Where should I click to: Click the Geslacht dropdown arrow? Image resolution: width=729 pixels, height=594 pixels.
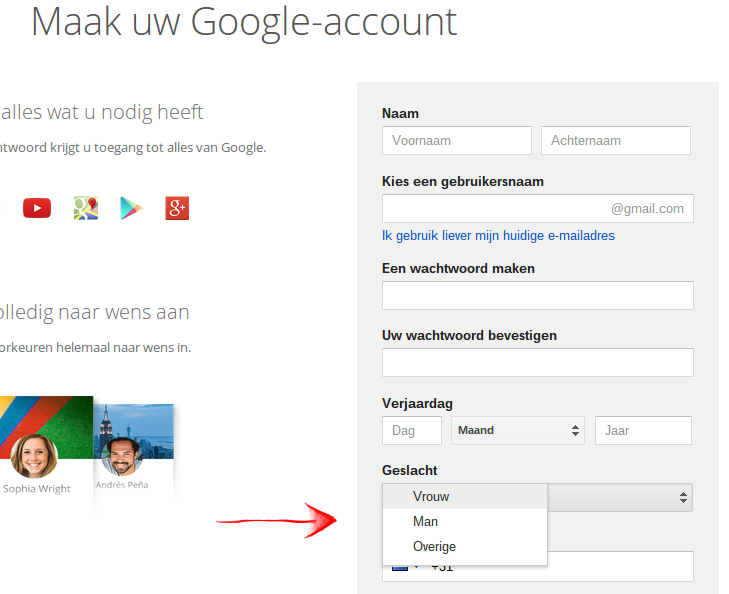click(683, 498)
